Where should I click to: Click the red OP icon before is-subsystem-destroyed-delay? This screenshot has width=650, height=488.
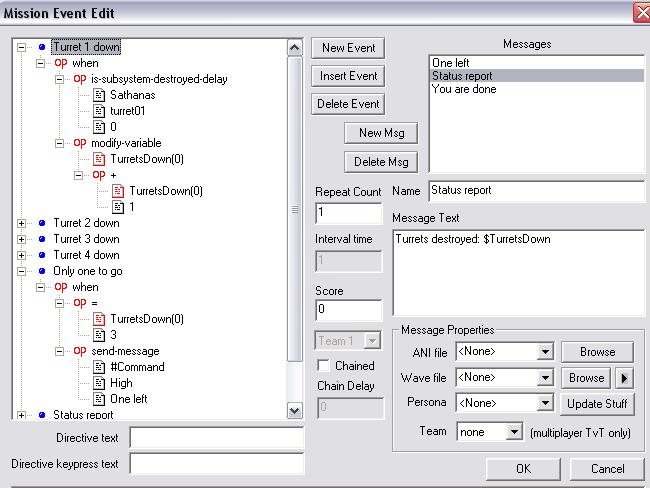click(x=79, y=79)
